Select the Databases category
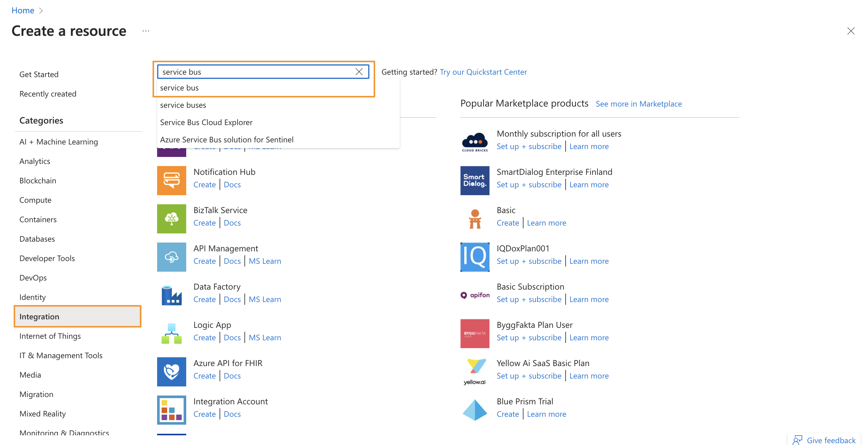 coord(37,239)
